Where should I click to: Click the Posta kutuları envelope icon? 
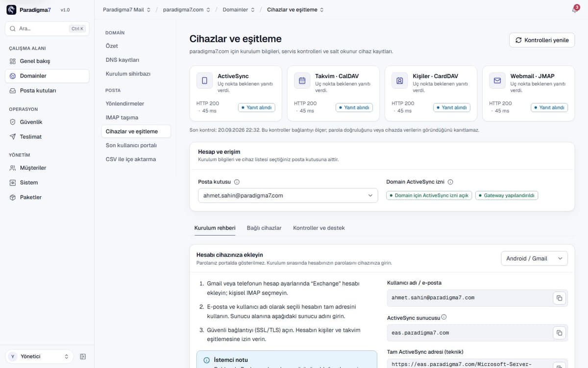click(x=13, y=91)
